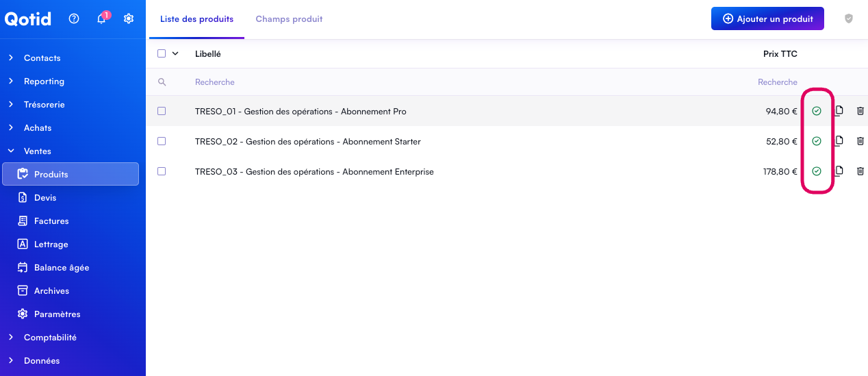
Task: Click the Ajouter un produit button
Action: point(767,19)
